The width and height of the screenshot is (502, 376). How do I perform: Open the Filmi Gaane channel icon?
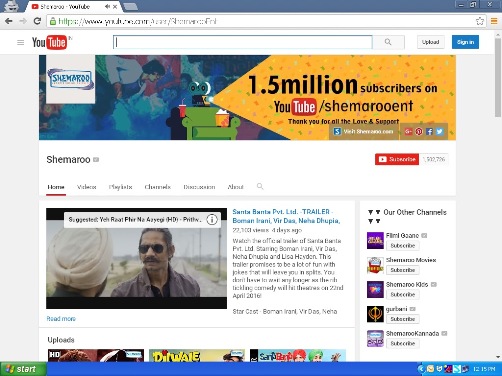pyautogui.click(x=375, y=241)
